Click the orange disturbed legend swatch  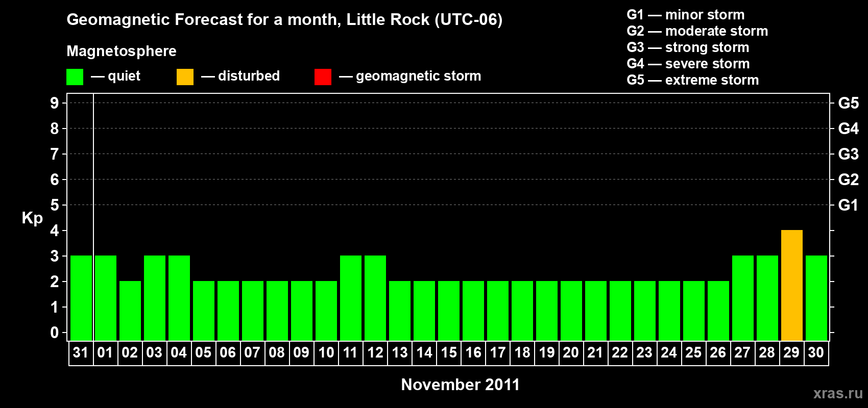(x=185, y=77)
